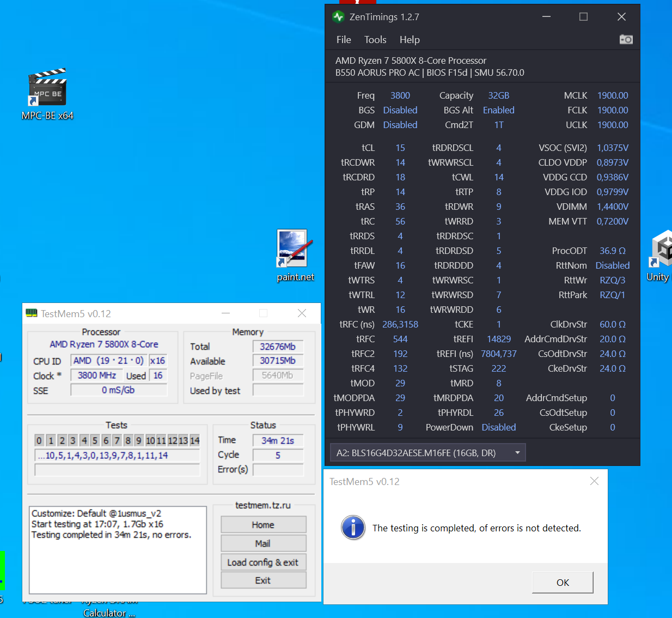Click the PowerDown Disabled value
Screen dimensions: 672x618
(x=499, y=427)
